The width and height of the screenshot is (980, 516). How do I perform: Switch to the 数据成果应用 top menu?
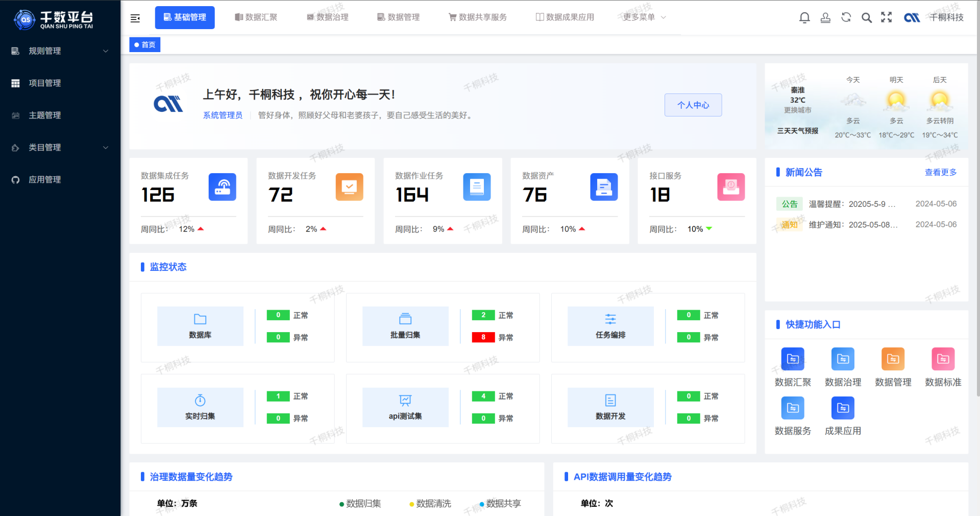tap(565, 17)
